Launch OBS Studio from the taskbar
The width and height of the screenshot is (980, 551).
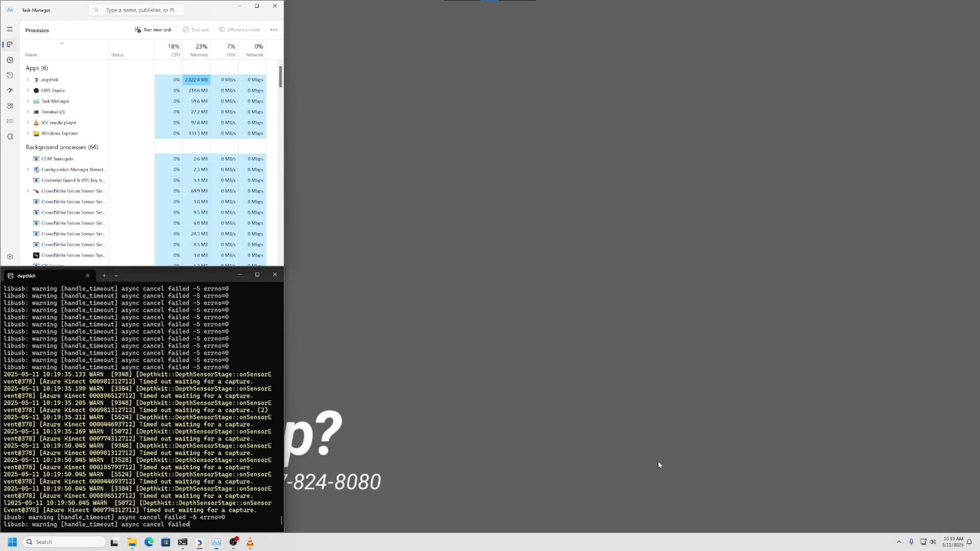coord(234,542)
